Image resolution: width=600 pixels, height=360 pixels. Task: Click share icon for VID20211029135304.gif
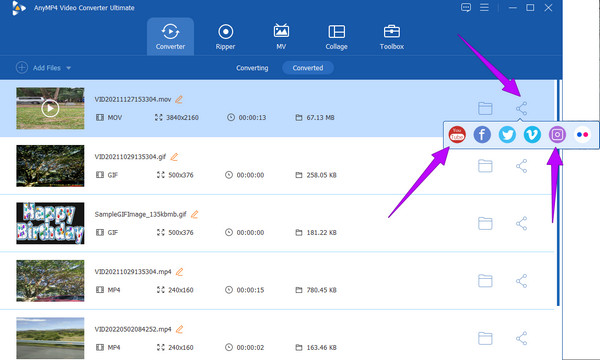tap(522, 166)
